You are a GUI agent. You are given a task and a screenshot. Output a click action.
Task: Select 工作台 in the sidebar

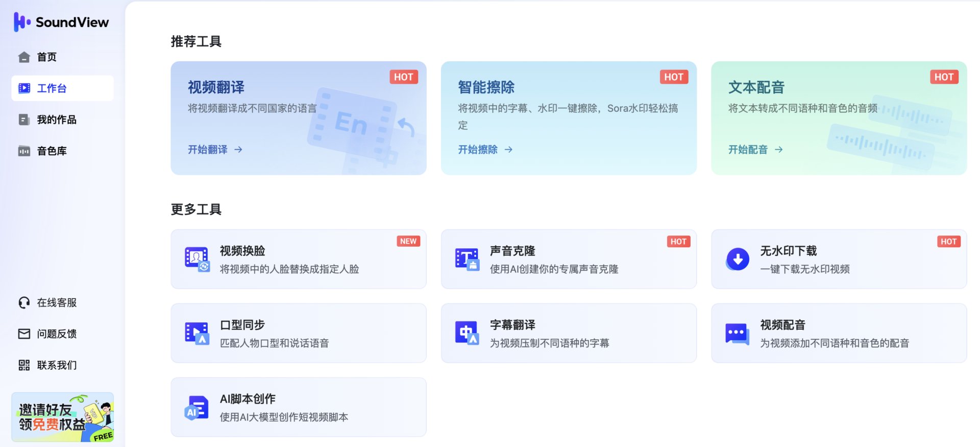coord(63,88)
